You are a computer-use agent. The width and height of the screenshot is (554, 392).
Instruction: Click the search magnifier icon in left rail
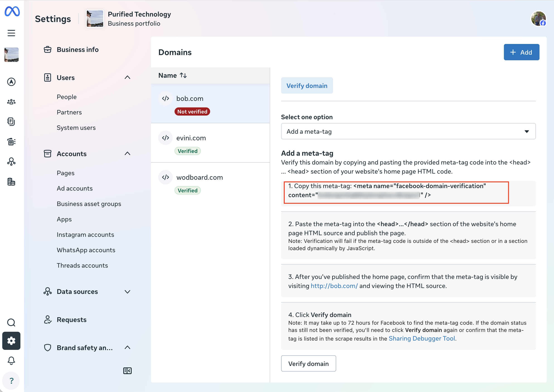click(11, 322)
